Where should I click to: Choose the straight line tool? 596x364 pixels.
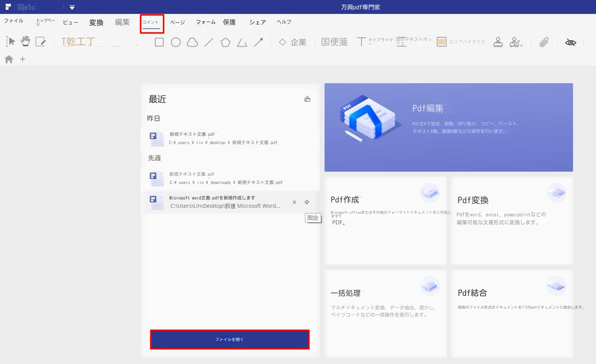tap(209, 42)
